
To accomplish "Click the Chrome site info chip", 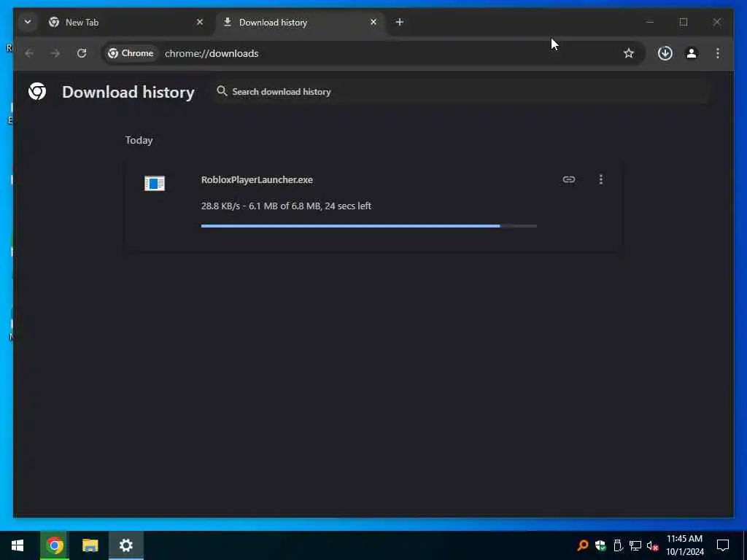I will click(x=131, y=53).
